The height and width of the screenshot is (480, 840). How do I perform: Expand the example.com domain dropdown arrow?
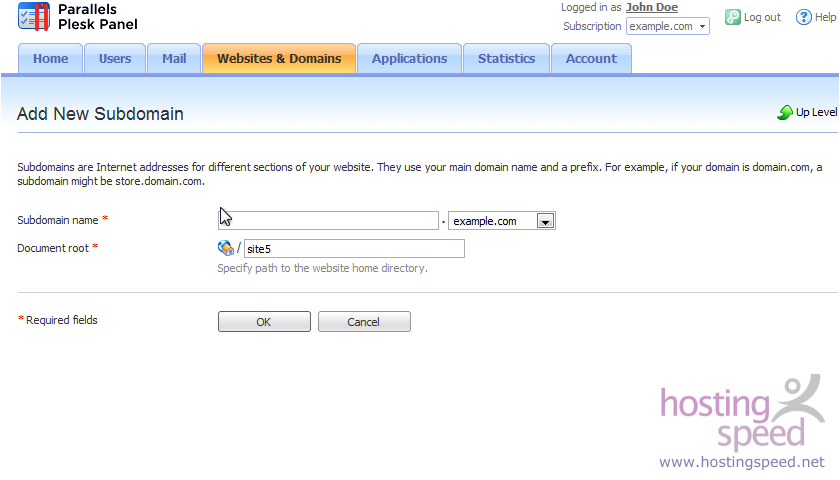coord(545,221)
